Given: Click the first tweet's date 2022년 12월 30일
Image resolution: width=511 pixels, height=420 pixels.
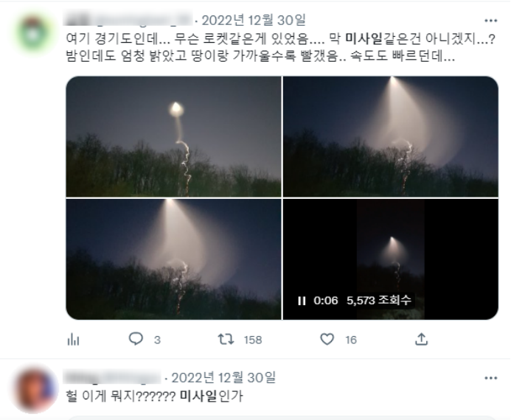Looking at the screenshot, I should tap(254, 20).
